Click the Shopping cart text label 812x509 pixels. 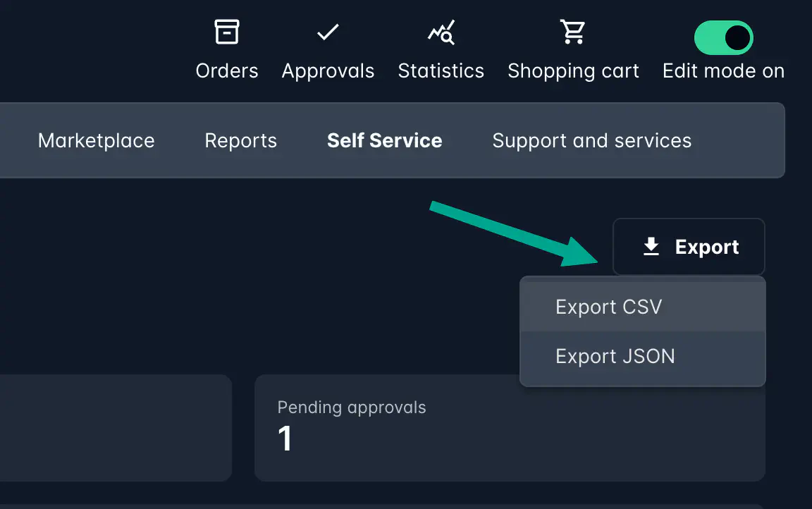573,71
